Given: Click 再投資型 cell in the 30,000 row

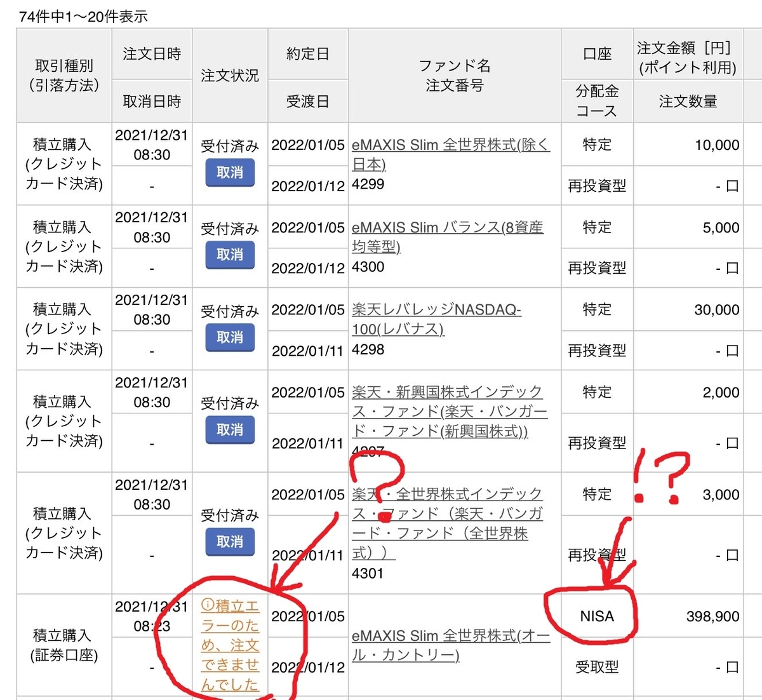Looking at the screenshot, I should (x=598, y=351).
